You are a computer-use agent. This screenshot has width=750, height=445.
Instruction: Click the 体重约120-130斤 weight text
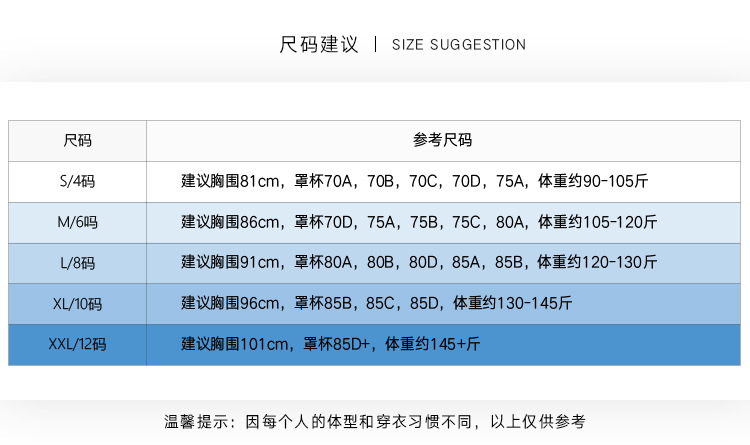click(x=597, y=262)
